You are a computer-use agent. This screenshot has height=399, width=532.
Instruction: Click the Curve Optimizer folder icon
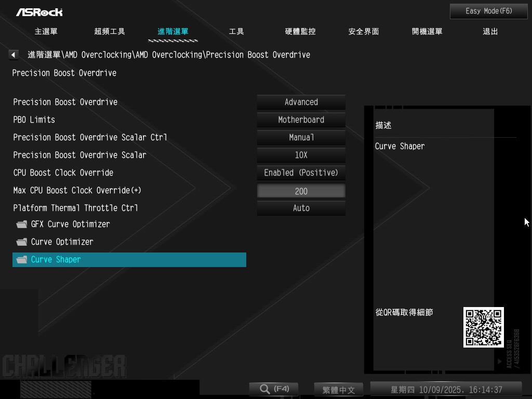click(21, 242)
